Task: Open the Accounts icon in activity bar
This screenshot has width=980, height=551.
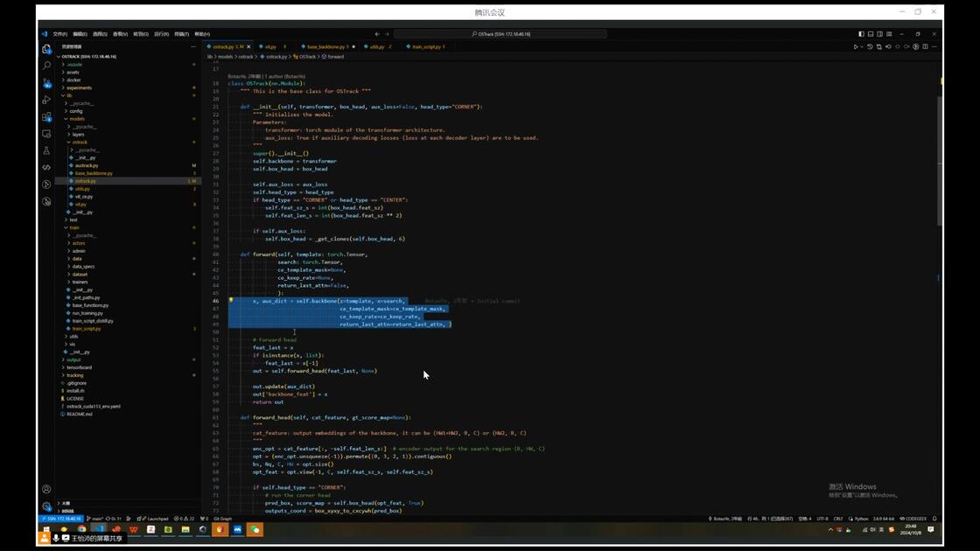Action: coord(46,489)
